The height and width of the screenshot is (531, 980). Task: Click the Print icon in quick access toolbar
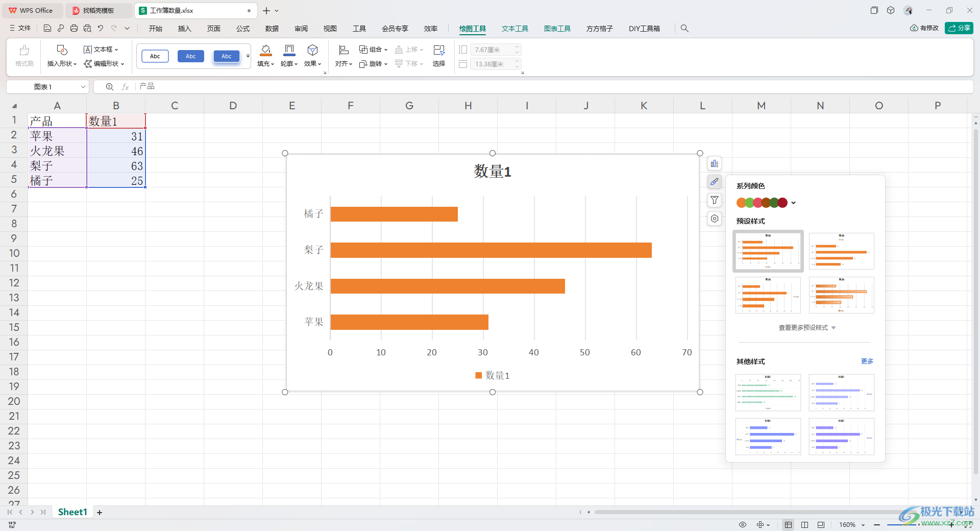[x=74, y=29]
